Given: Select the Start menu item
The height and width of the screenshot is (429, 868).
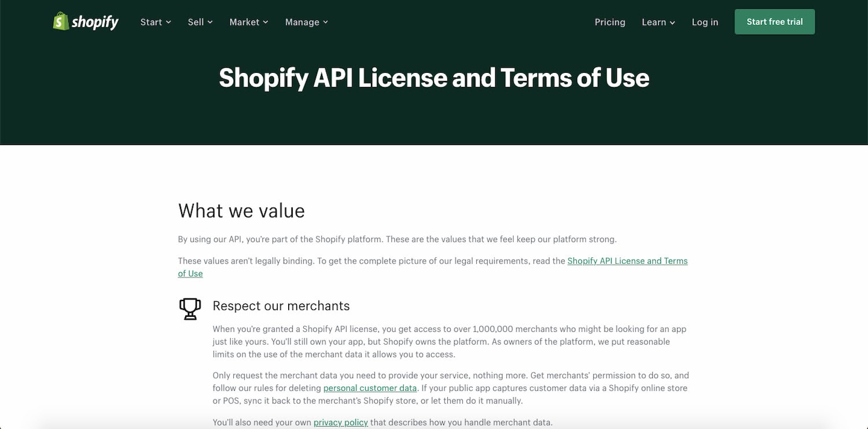Looking at the screenshot, I should click(150, 22).
